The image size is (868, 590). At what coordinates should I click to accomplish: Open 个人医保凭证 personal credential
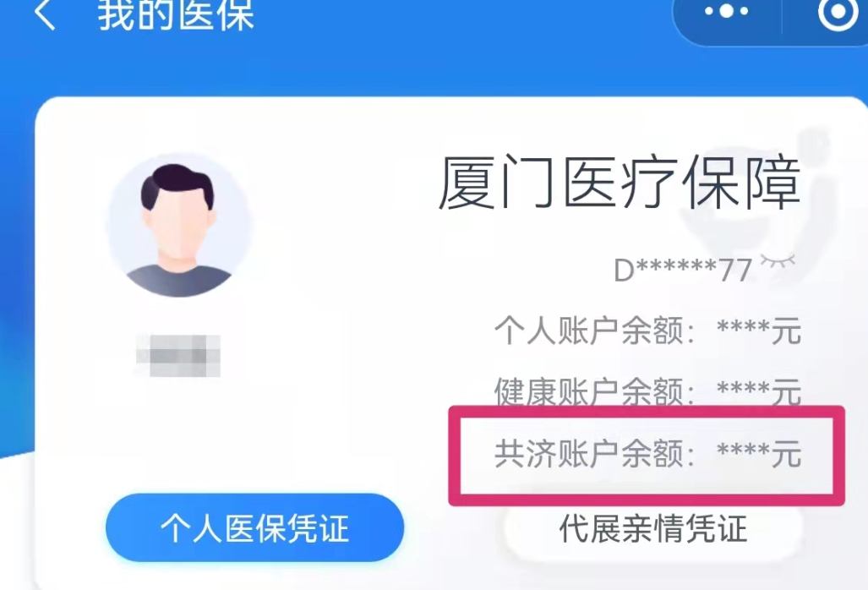[254, 527]
